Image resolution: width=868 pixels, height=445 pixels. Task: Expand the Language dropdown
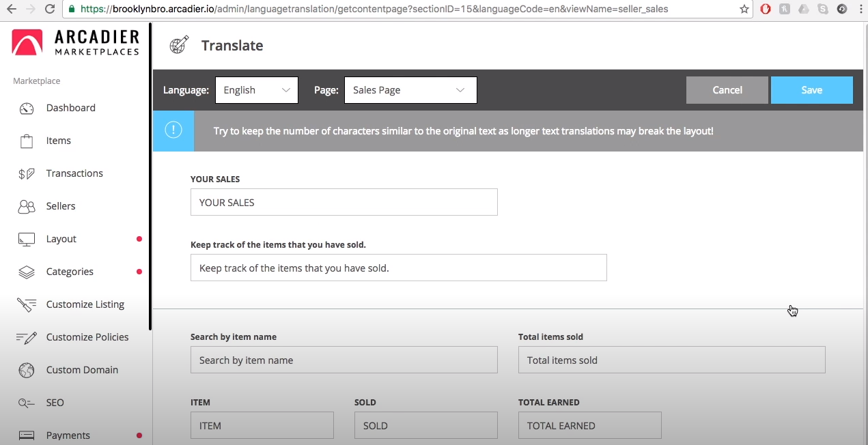256,90
